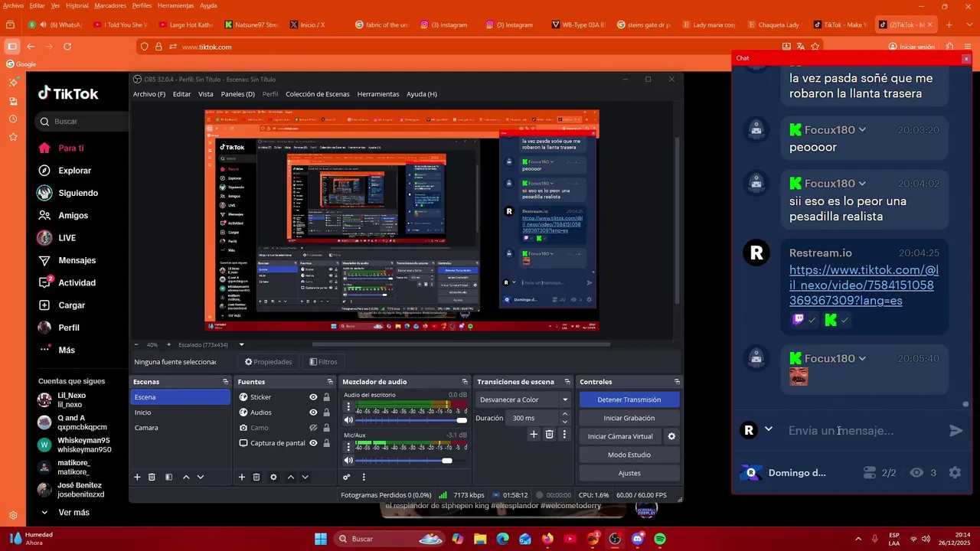
Task: Add a scene transition with plus icon
Action: coord(534,434)
